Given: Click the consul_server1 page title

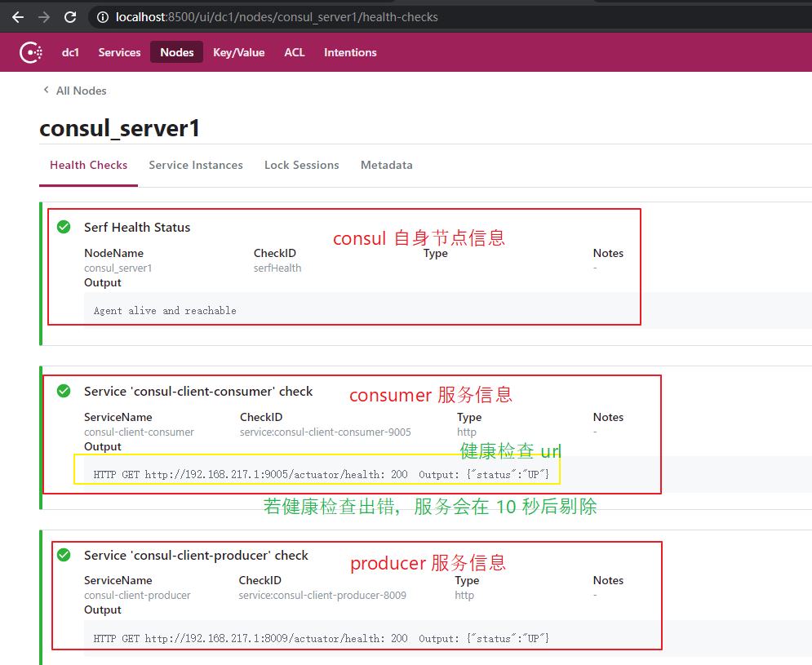Looking at the screenshot, I should click(x=120, y=128).
